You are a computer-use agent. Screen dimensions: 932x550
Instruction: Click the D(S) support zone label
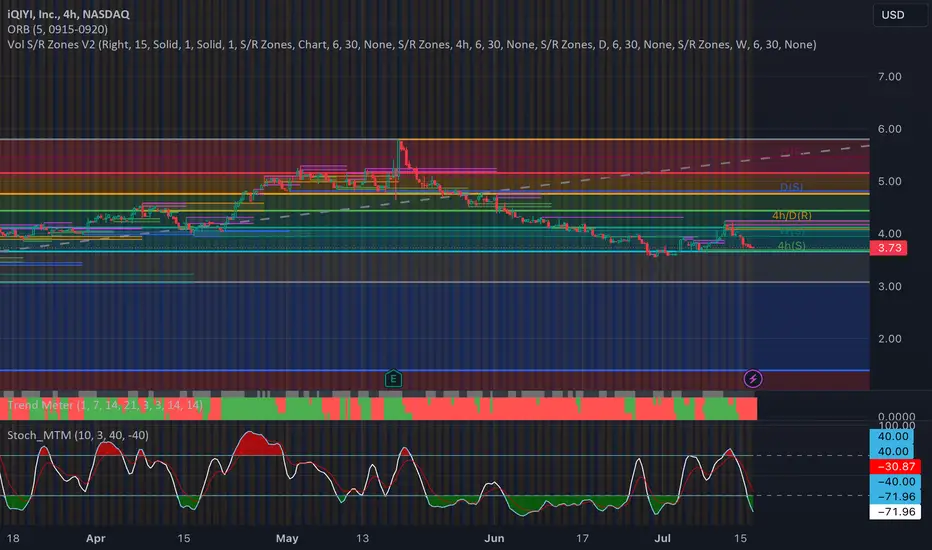[x=791, y=187]
